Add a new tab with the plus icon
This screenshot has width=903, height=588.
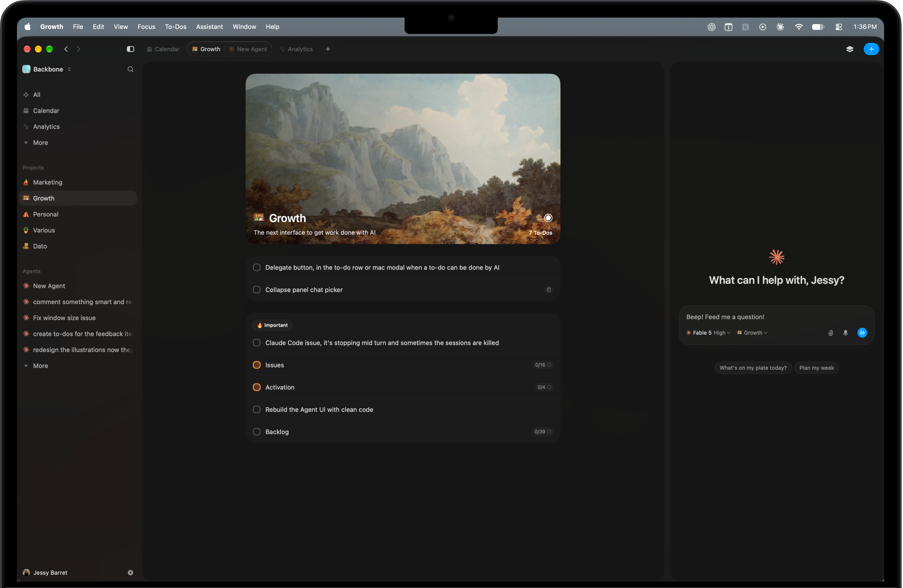(328, 49)
